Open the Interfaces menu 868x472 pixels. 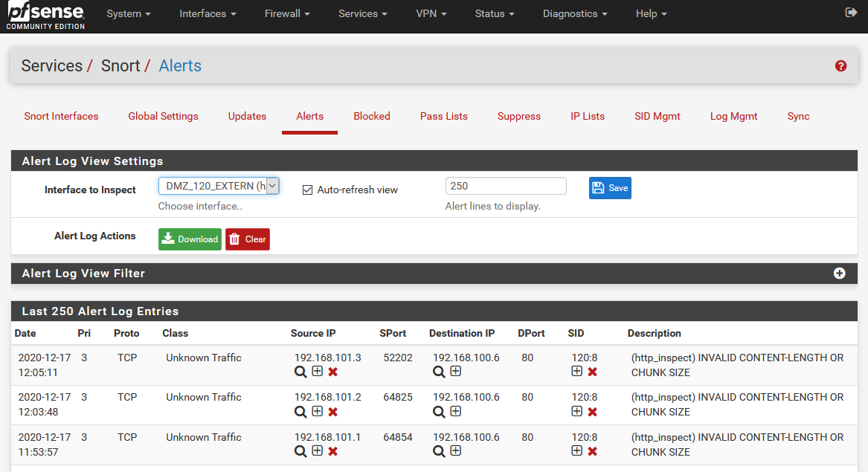point(208,14)
